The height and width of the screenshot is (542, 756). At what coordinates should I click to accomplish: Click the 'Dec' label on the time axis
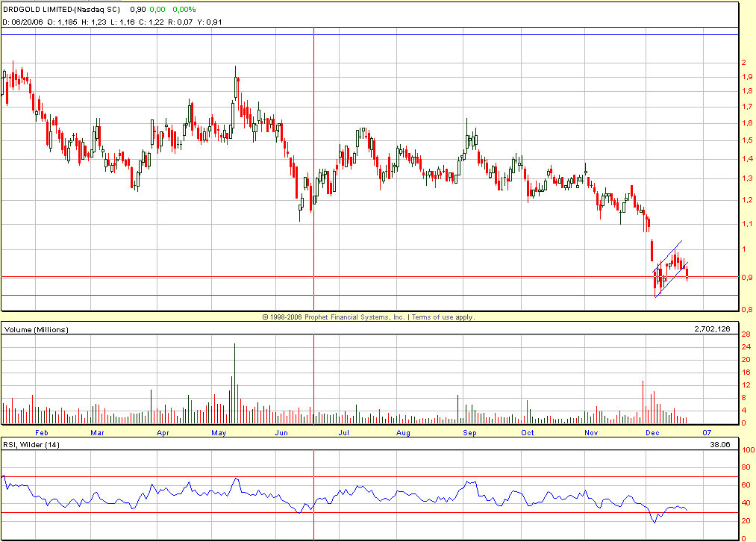tap(652, 432)
